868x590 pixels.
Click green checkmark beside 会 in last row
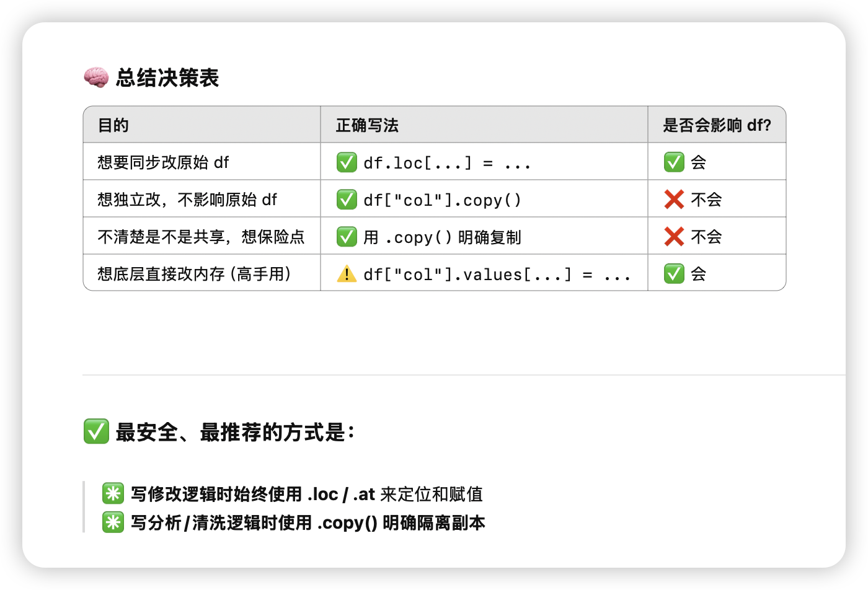click(674, 274)
